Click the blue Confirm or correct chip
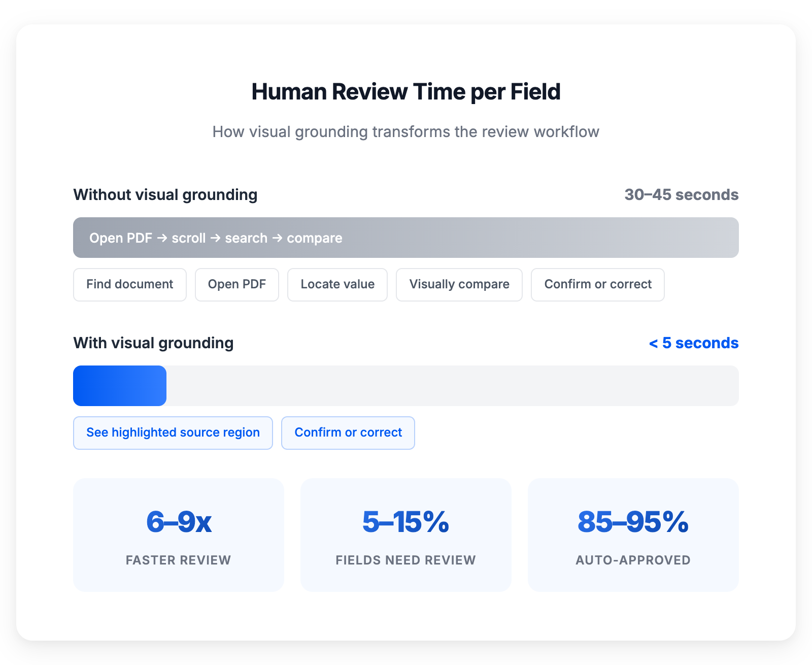This screenshot has height=665, width=812. tap(348, 433)
